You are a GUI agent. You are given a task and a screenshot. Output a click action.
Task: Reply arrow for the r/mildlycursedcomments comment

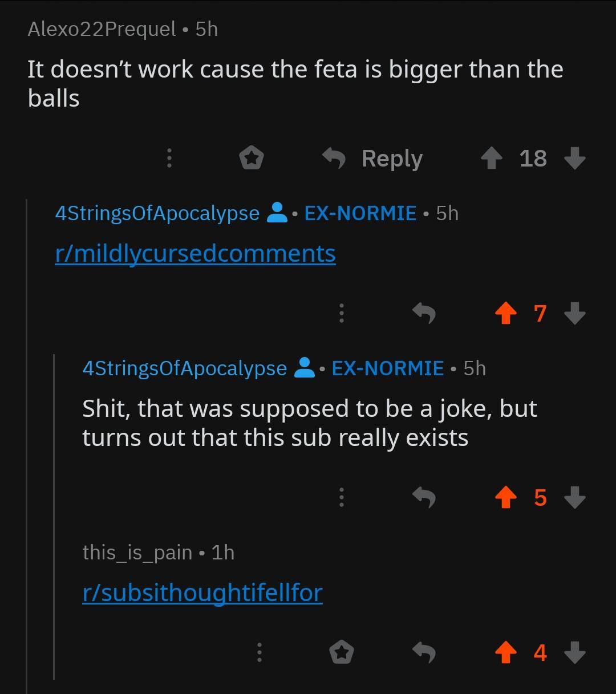[x=424, y=313]
